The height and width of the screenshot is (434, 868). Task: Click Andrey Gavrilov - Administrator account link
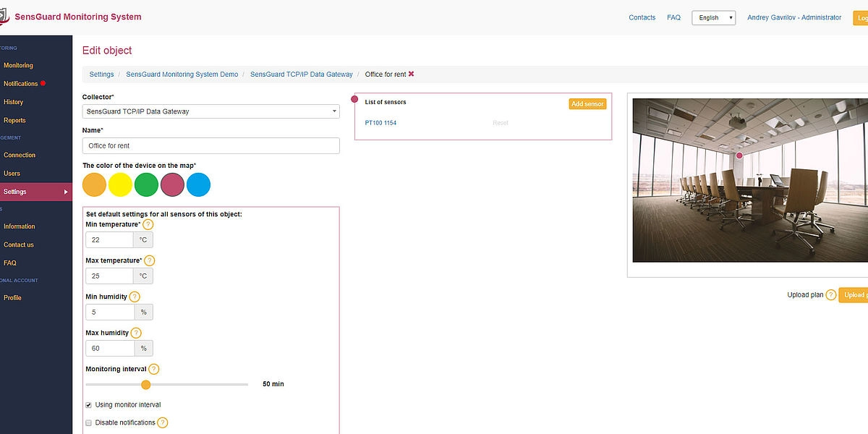tap(794, 17)
